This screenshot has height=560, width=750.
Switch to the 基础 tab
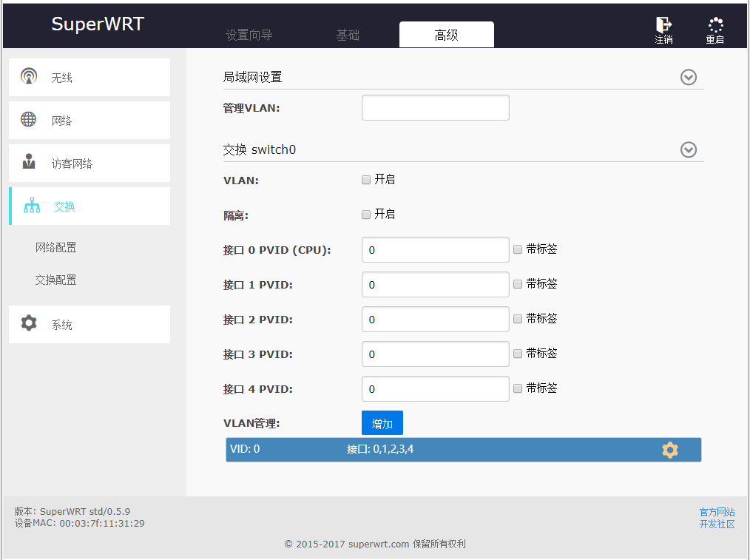348,35
